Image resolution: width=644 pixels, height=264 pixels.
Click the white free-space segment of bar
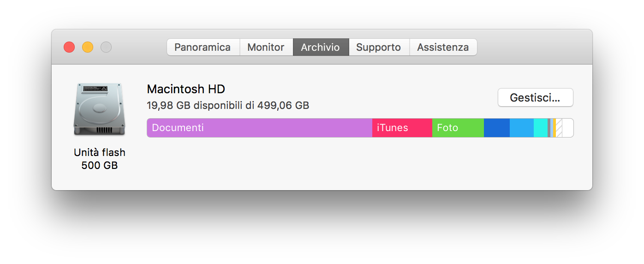(x=567, y=128)
